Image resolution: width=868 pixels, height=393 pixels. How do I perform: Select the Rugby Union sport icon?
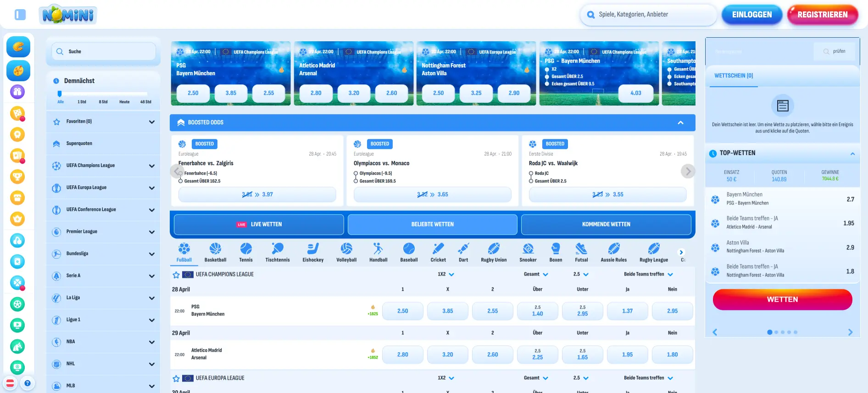494,252
